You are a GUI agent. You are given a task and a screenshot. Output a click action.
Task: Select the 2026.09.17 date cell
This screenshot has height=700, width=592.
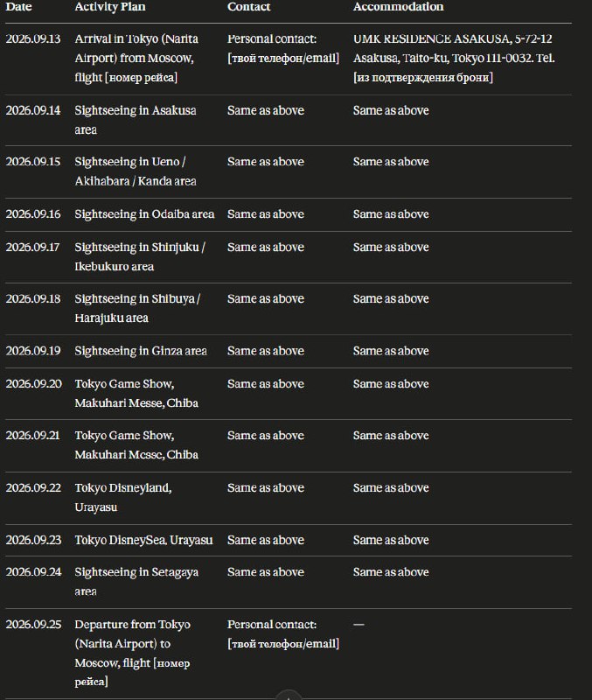tap(32, 248)
